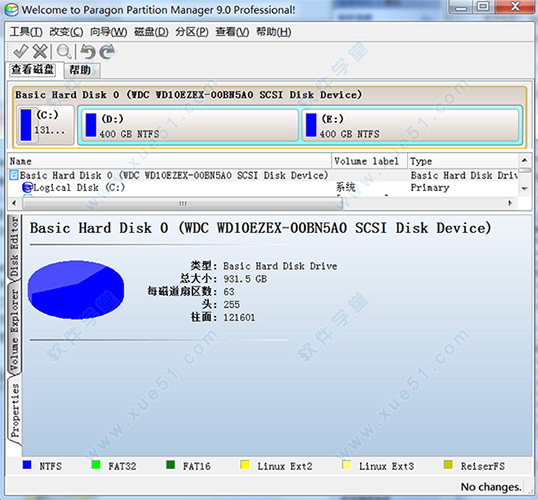Image resolution: width=538 pixels, height=500 pixels.
Task: Click the NTFS blue legend swatch
Action: click(x=27, y=465)
